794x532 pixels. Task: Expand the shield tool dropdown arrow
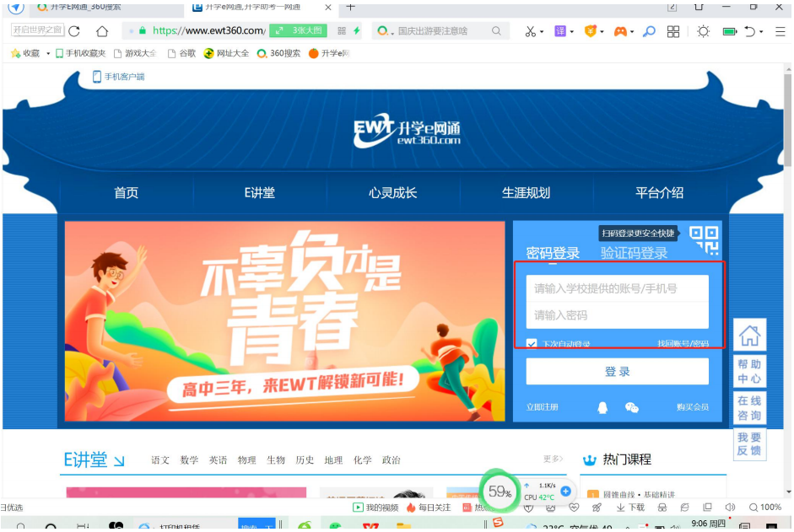tap(602, 32)
